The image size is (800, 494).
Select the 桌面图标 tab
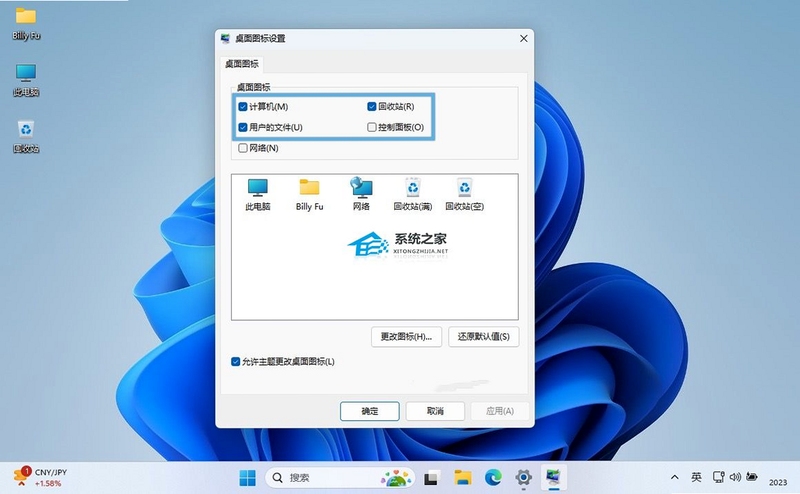click(x=242, y=64)
